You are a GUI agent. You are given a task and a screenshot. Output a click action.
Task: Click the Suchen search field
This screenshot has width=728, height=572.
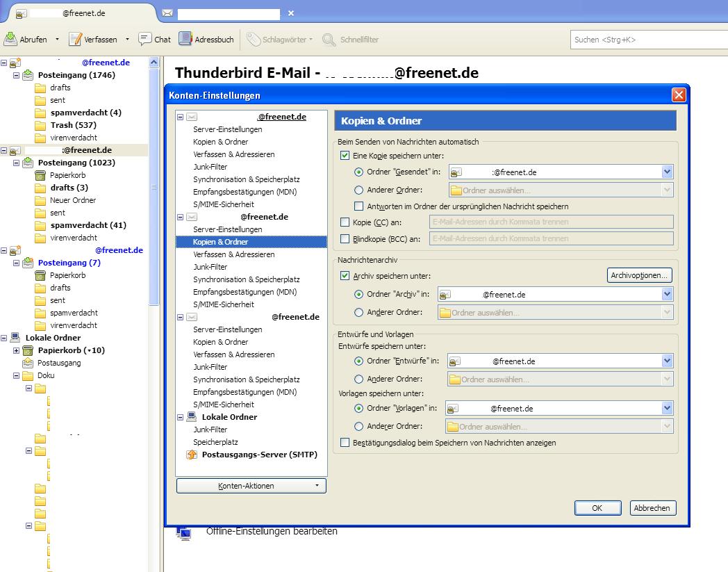click(x=649, y=40)
